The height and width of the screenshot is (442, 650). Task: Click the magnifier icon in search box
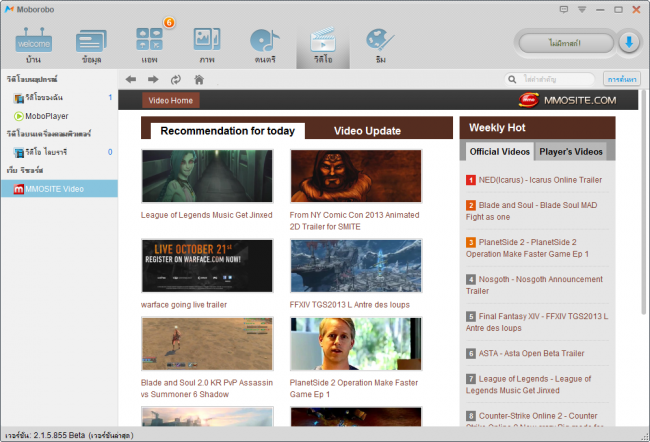512,79
